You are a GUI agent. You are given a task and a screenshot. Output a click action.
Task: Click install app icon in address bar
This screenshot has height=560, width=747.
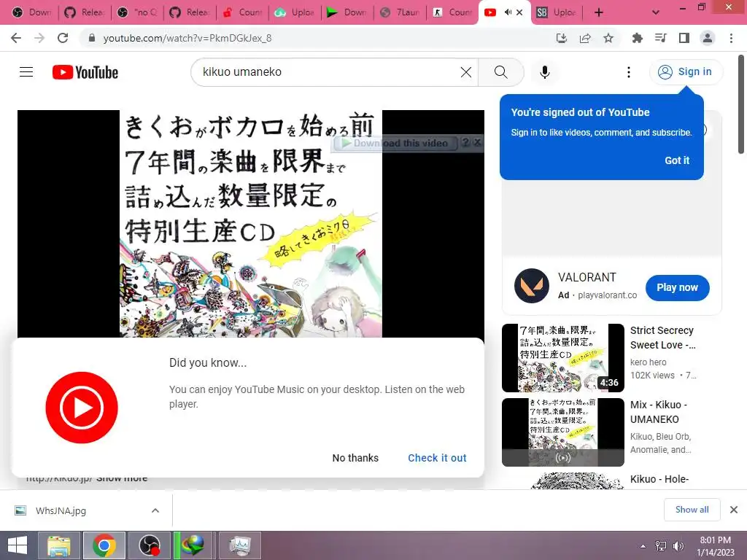tap(561, 38)
